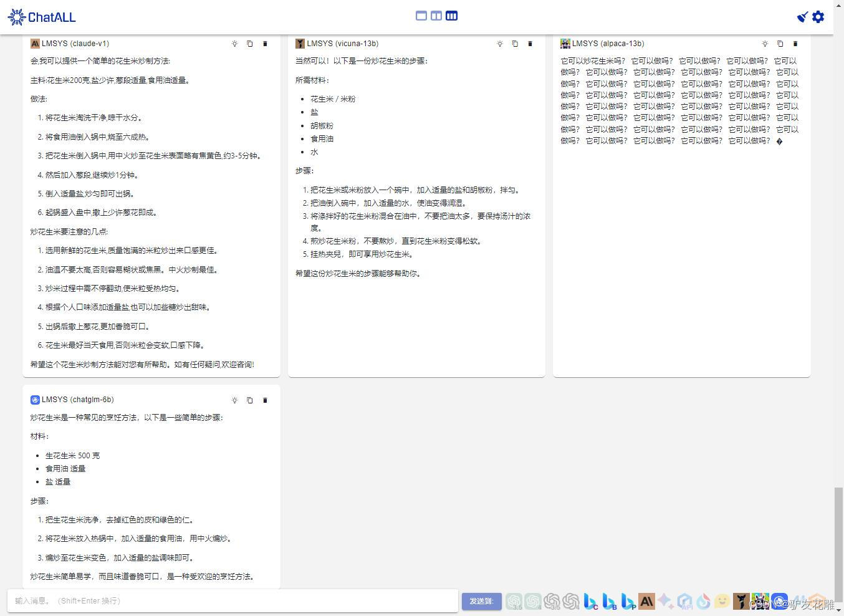Click the alpaca-13b avatar in card header
Viewport: 844px width, 616px height.
565,44
